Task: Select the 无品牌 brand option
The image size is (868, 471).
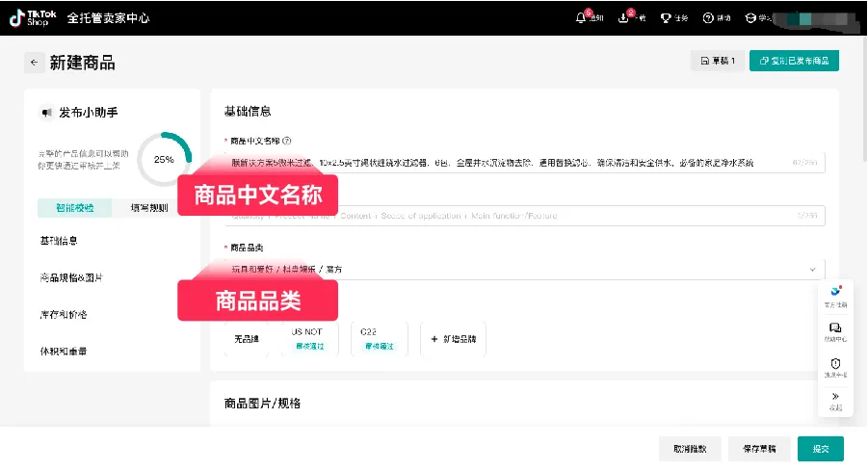Action: pyautogui.click(x=247, y=339)
